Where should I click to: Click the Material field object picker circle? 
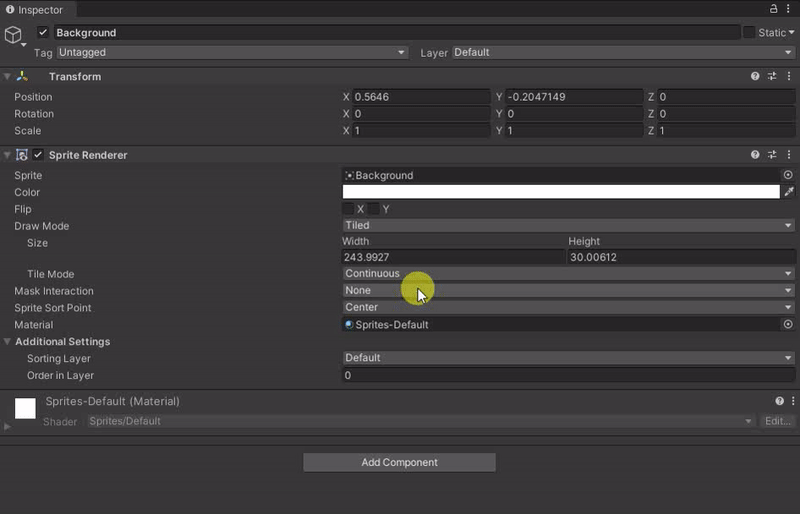(x=788, y=325)
